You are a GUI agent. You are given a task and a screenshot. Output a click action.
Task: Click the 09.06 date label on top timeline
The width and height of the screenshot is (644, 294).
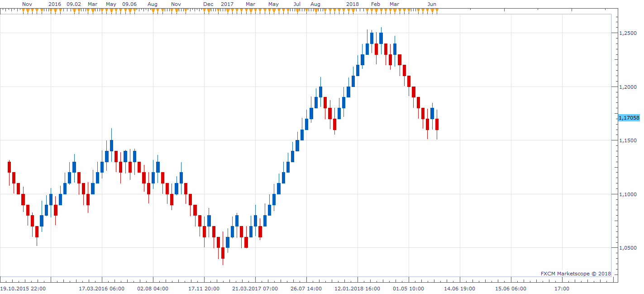[x=129, y=4]
